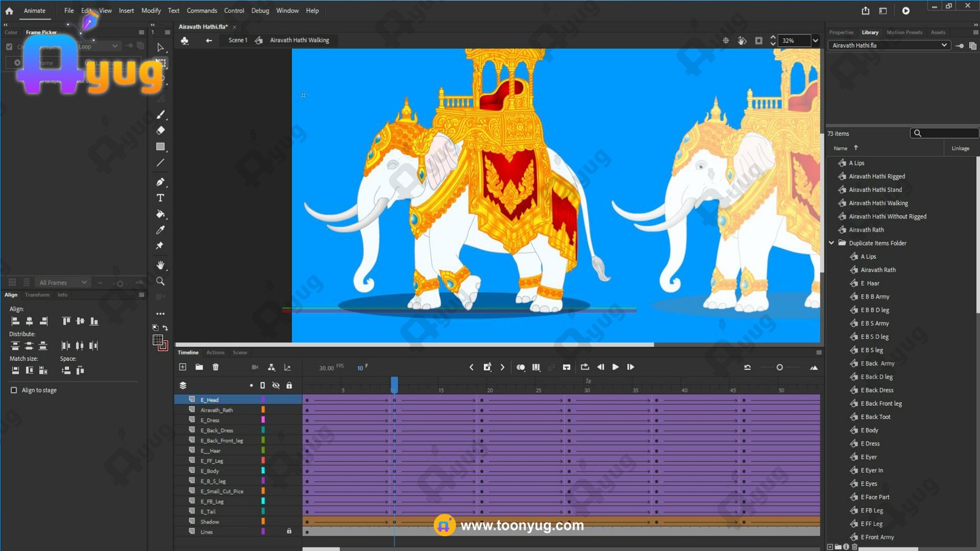Switch to the Motion Presets tab

(x=904, y=32)
